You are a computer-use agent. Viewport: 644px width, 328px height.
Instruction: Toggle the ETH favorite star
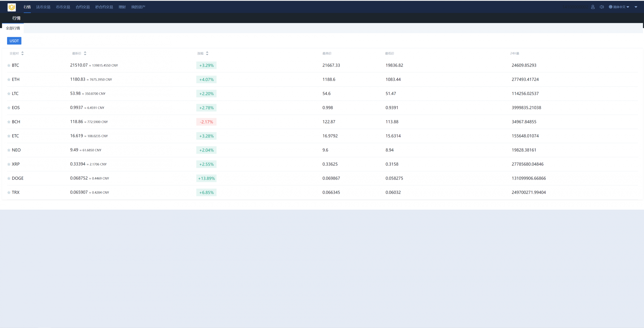point(9,80)
